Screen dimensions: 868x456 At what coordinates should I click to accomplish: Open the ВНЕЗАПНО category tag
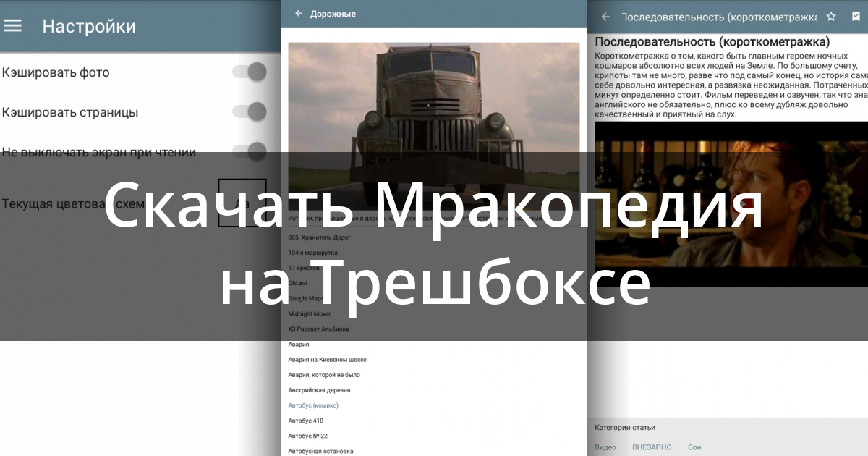point(652,447)
